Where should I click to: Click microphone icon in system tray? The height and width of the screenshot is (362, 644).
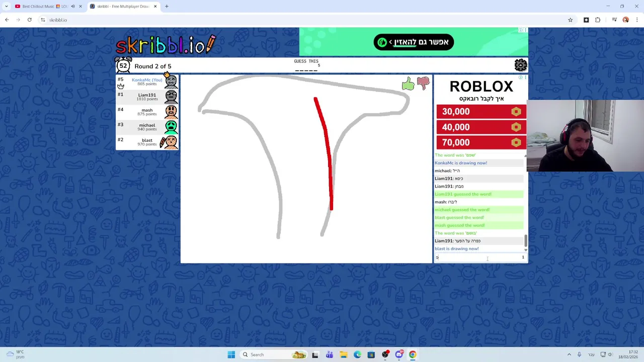(x=579, y=354)
